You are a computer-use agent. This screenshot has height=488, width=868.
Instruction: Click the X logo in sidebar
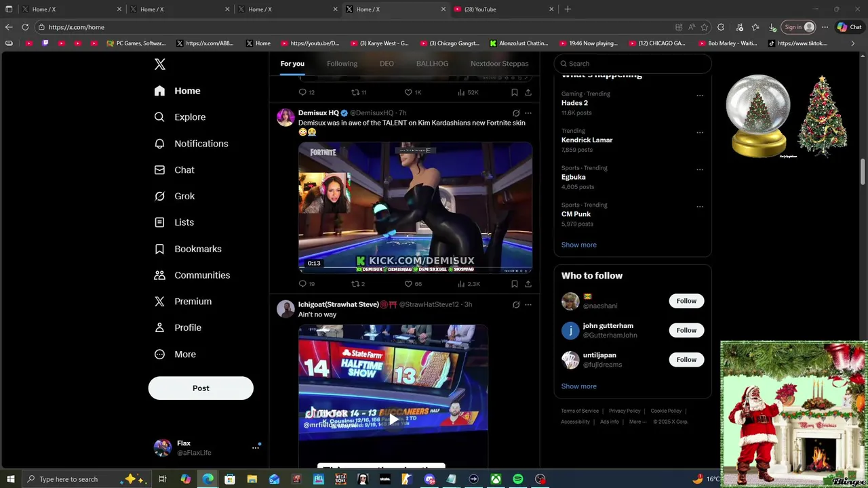(x=159, y=64)
